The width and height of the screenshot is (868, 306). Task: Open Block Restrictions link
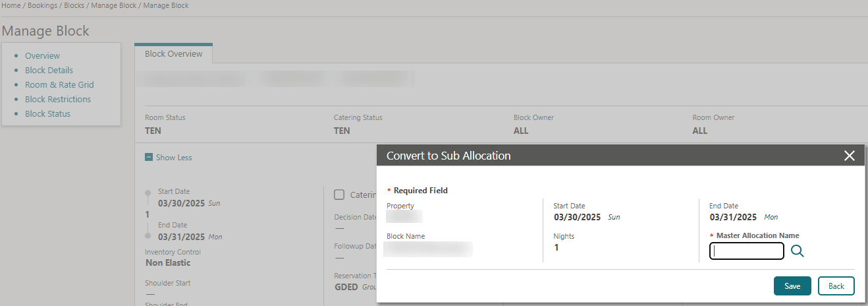tap(58, 100)
